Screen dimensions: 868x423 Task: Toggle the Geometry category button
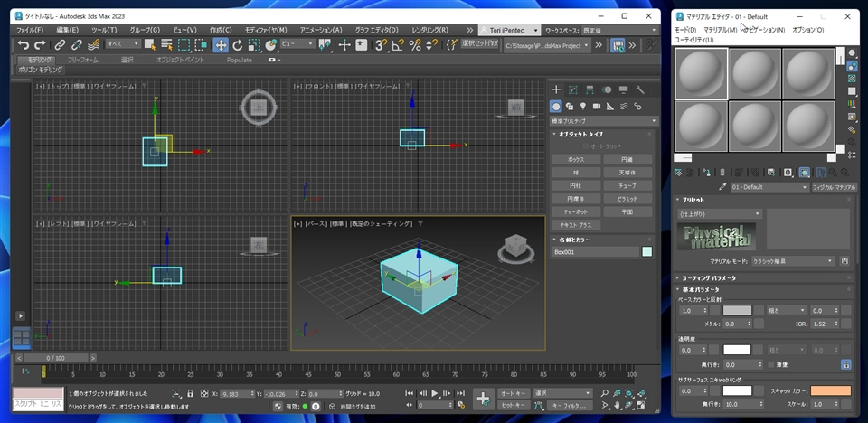pos(556,107)
